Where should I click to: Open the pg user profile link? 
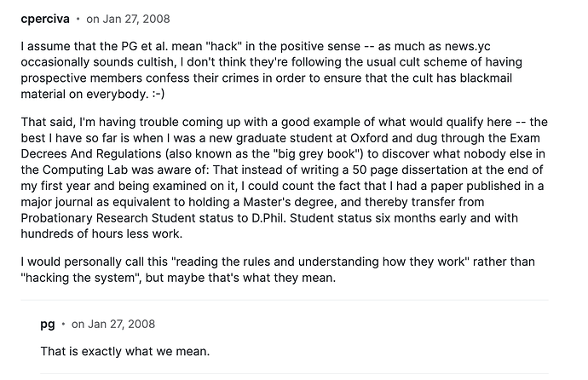[x=48, y=324]
